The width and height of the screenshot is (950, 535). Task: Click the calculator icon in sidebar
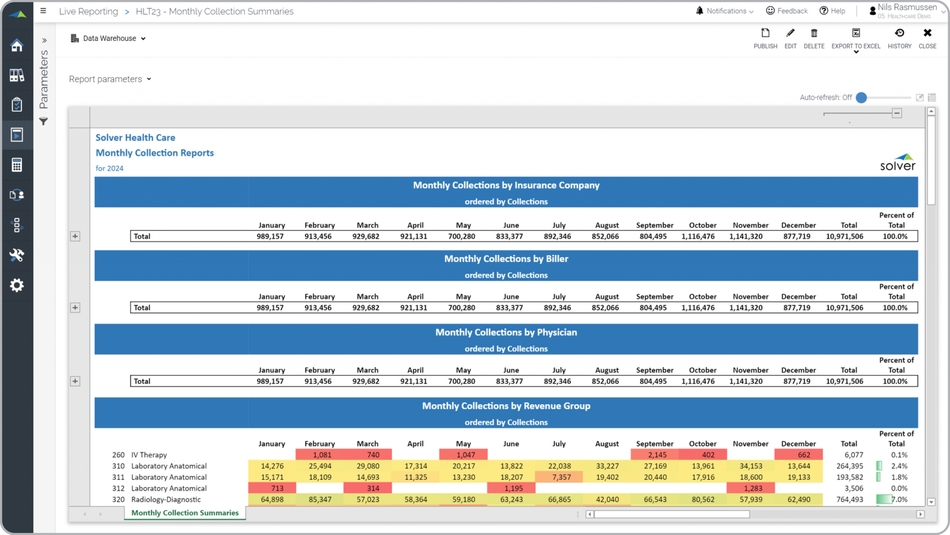(x=17, y=165)
